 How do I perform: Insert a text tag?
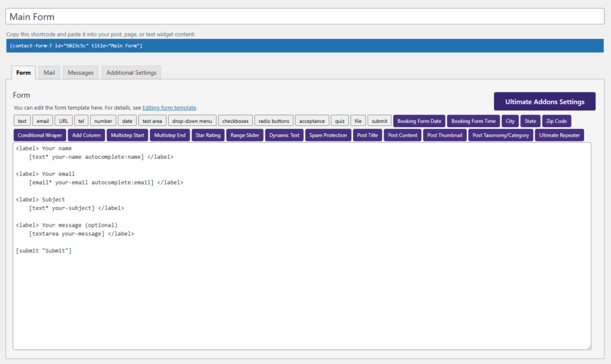pyautogui.click(x=22, y=121)
